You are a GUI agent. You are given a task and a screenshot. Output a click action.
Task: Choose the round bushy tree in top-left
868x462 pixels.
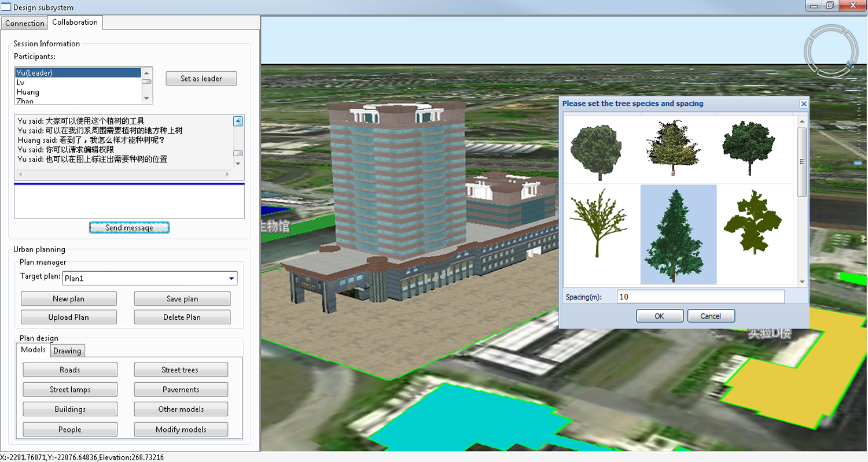coord(595,149)
